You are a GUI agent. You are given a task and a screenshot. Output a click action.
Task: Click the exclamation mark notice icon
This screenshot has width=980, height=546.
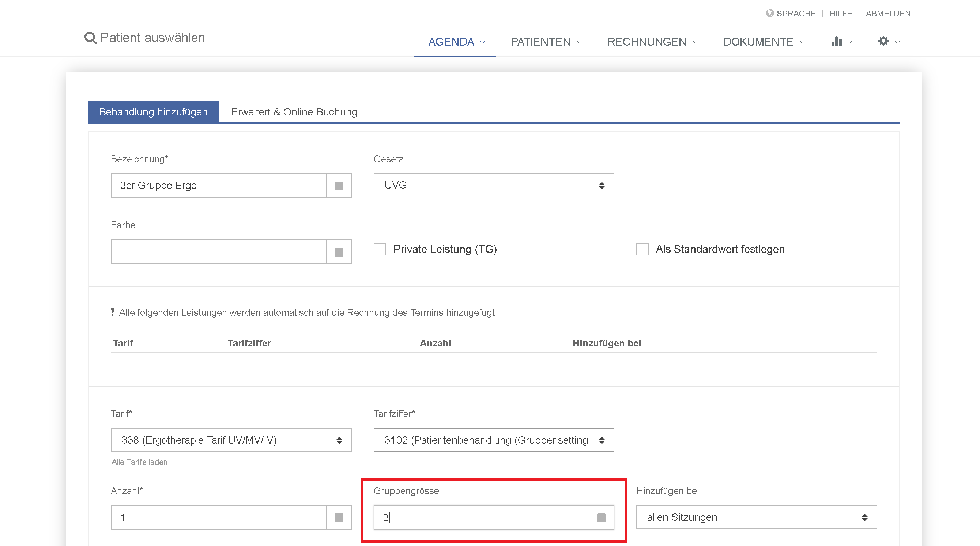click(x=113, y=312)
